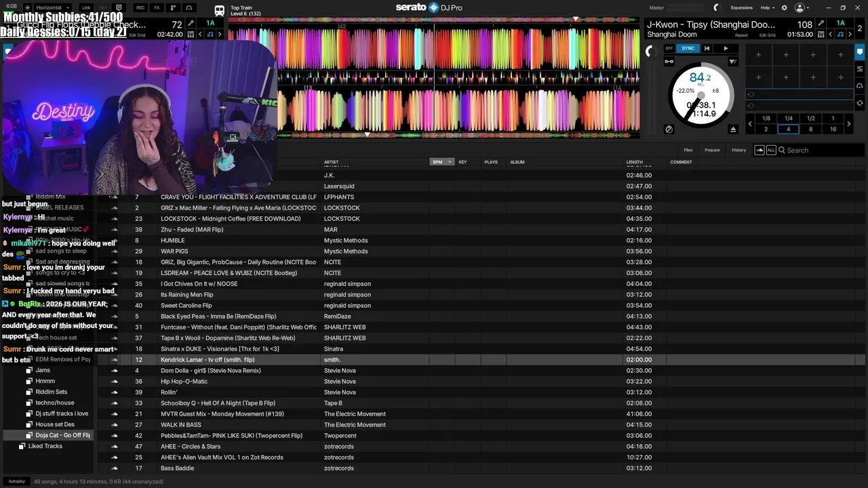Open the Prepare panel
Viewport: 868px width, 488px height.
click(x=712, y=150)
